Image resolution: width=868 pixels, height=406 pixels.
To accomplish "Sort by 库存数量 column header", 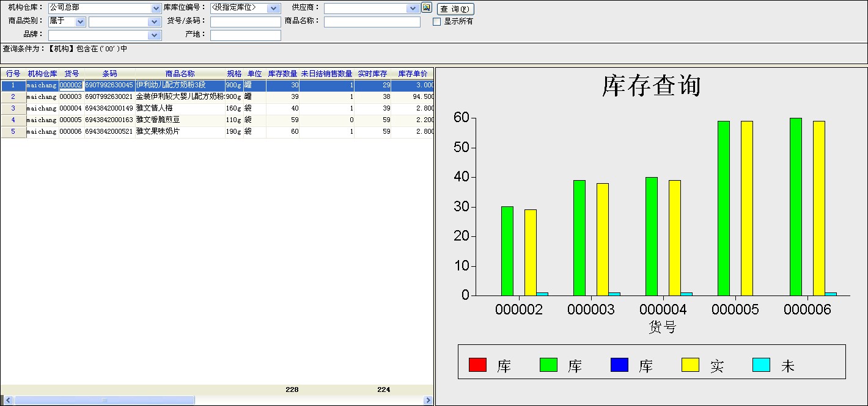I will point(282,74).
